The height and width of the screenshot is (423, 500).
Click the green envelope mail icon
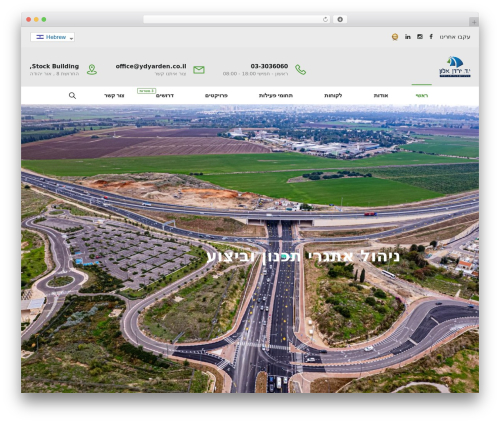[x=199, y=70]
